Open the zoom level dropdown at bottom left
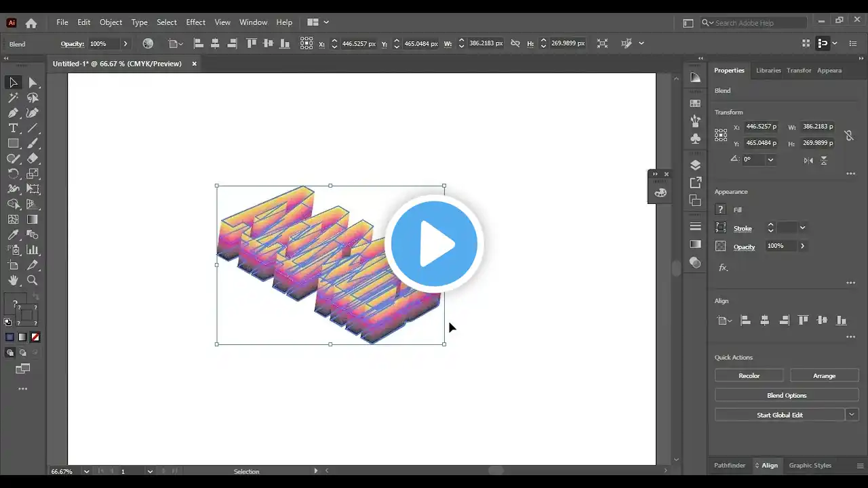868x488 pixels. 86,471
